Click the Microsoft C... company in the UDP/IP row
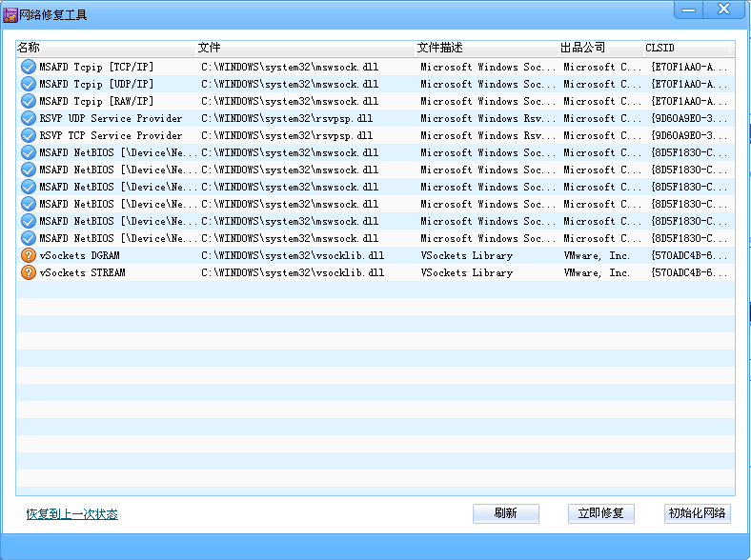Screen dimensions: 751x560 (602, 84)
